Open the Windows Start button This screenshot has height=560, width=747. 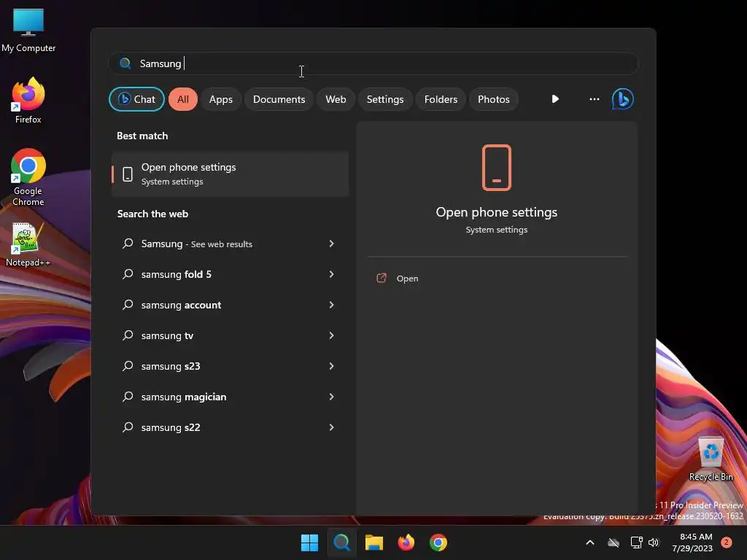309,542
